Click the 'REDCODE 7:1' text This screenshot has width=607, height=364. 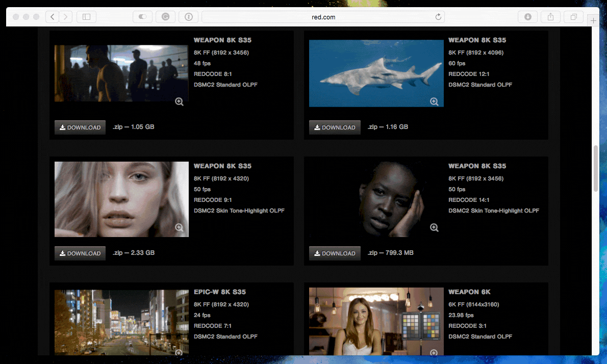tap(213, 326)
